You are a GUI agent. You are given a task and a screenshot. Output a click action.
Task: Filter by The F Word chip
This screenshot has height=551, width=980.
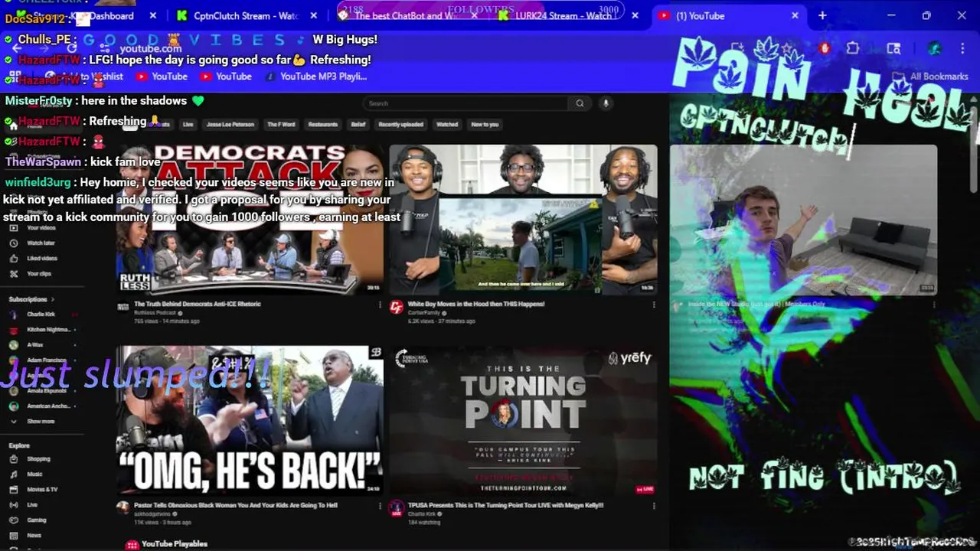point(280,125)
